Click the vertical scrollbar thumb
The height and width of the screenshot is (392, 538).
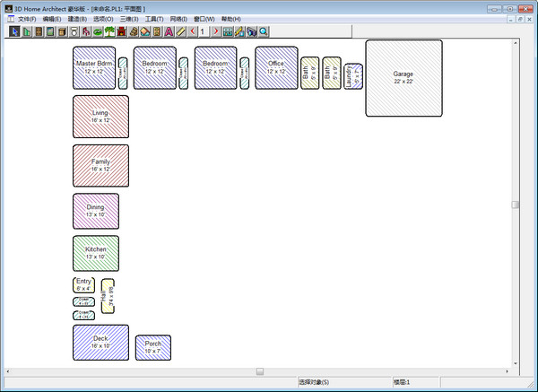[x=515, y=204]
